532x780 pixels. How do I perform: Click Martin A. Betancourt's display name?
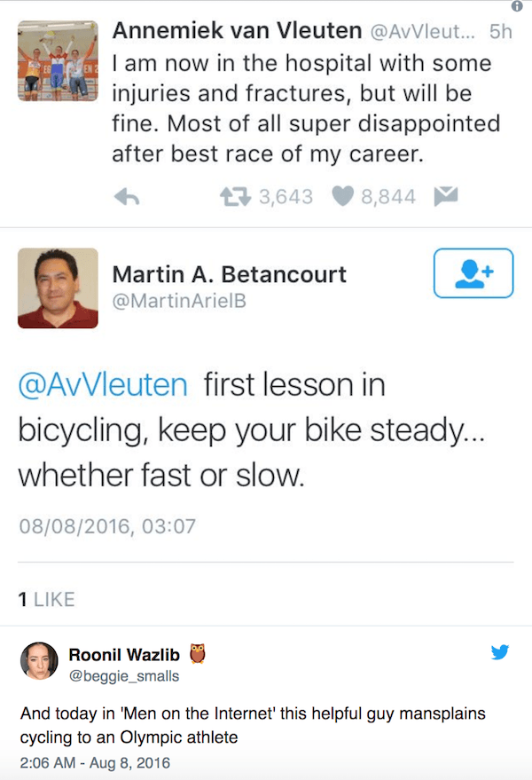pyautogui.click(x=229, y=275)
